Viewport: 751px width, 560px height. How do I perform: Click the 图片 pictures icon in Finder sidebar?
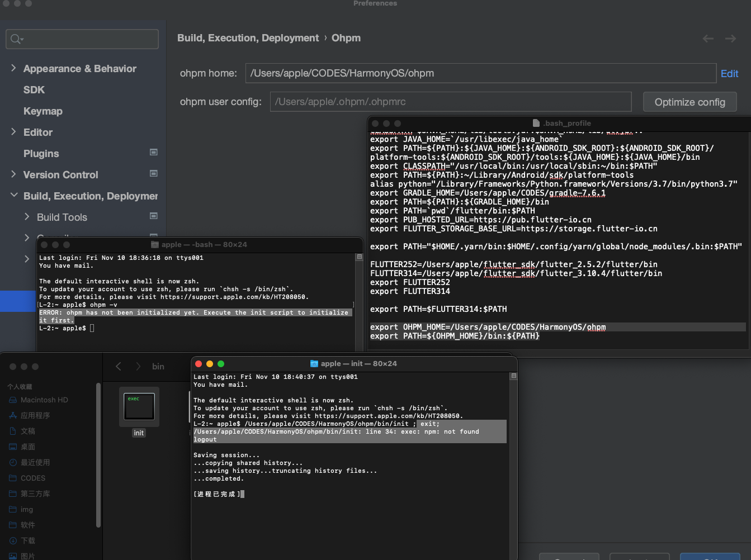13,557
